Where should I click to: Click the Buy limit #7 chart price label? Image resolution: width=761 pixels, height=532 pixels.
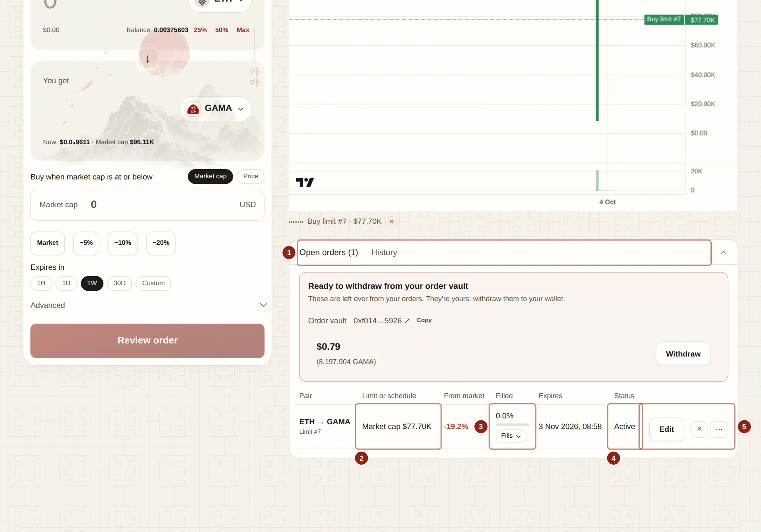[x=681, y=19]
